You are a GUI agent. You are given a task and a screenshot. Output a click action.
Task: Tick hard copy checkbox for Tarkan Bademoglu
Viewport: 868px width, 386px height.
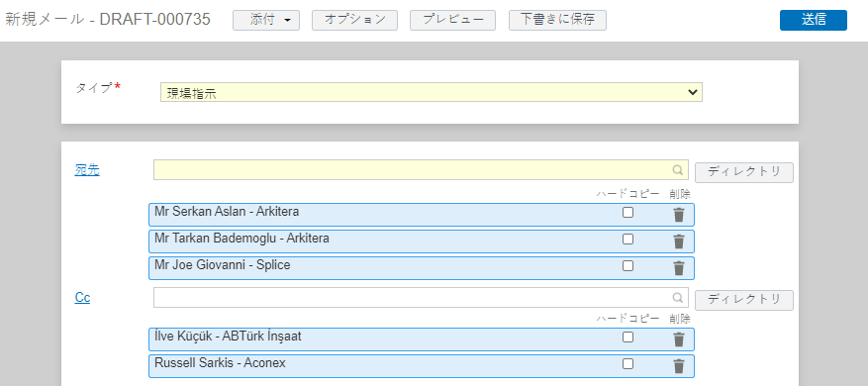click(x=627, y=240)
